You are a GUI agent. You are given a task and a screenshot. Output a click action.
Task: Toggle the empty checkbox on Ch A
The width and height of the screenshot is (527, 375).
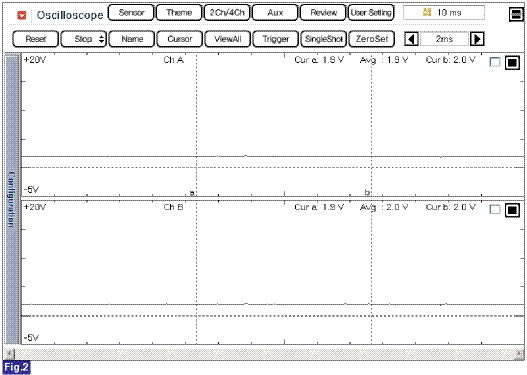click(495, 62)
